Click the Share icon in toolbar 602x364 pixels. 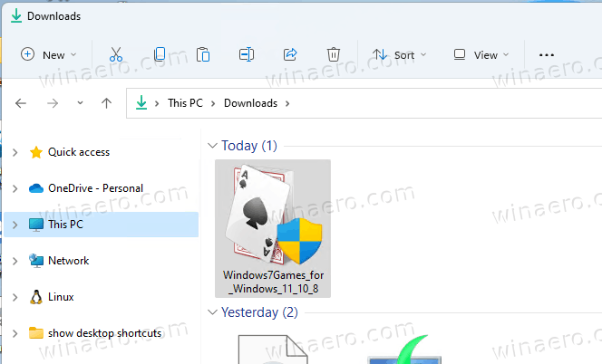pyautogui.click(x=290, y=54)
